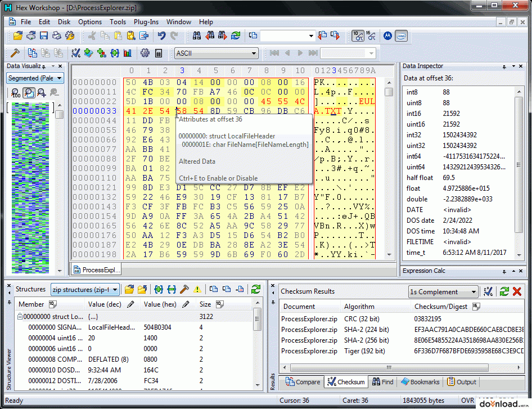
Task: Collapse the struct LocalFileHeader tree node
Action: (x=20, y=316)
